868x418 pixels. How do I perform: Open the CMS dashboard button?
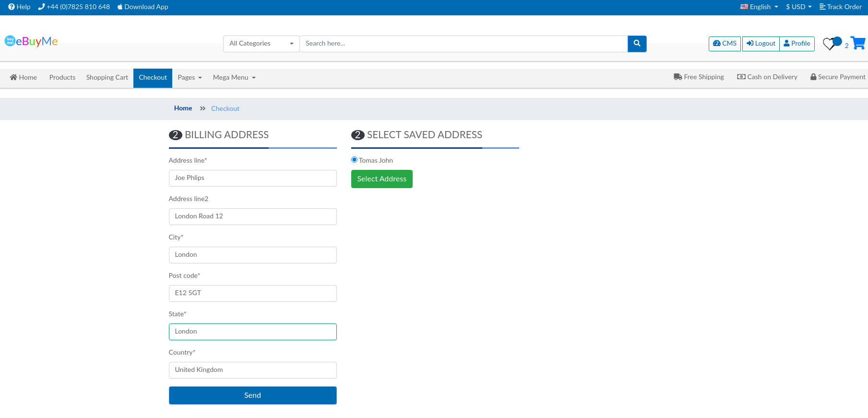[725, 44]
